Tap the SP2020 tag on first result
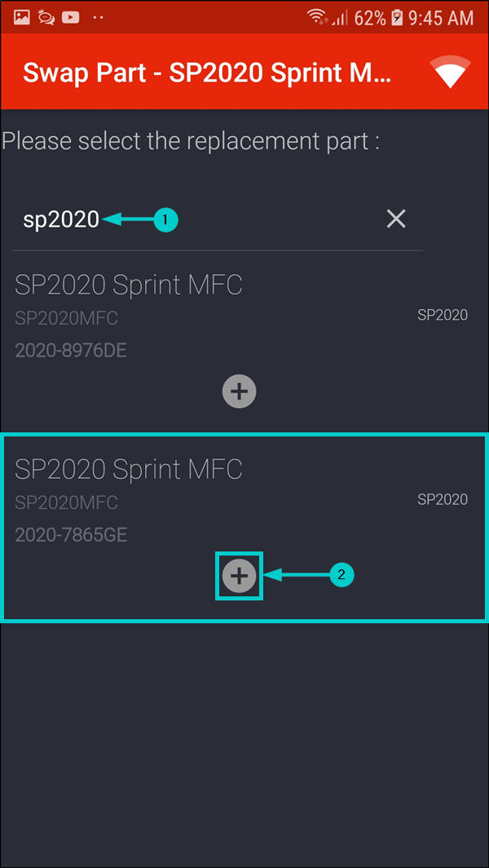Image resolution: width=489 pixels, height=868 pixels. click(443, 315)
